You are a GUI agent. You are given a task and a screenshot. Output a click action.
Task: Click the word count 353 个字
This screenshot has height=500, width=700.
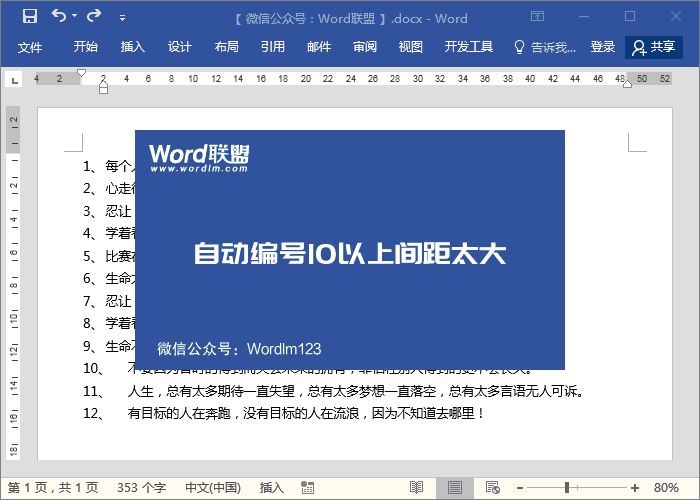click(141, 488)
